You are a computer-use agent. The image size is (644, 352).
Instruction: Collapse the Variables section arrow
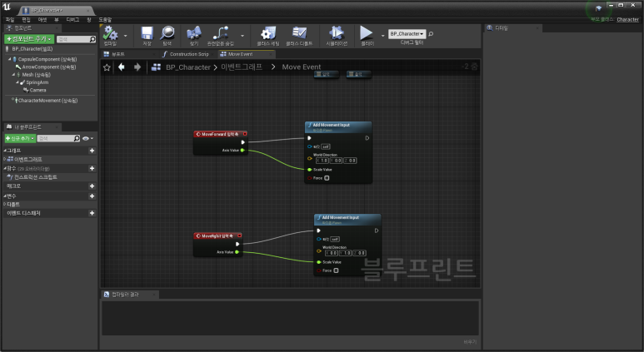(5, 196)
